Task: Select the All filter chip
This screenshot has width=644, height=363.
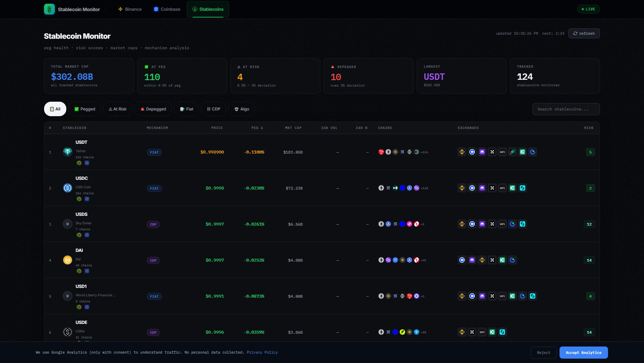Action: click(x=55, y=109)
